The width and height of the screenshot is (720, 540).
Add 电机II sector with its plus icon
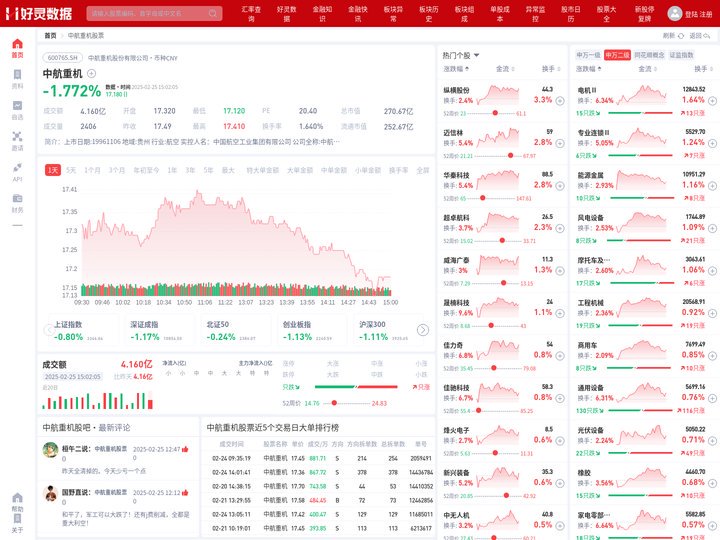click(x=712, y=101)
